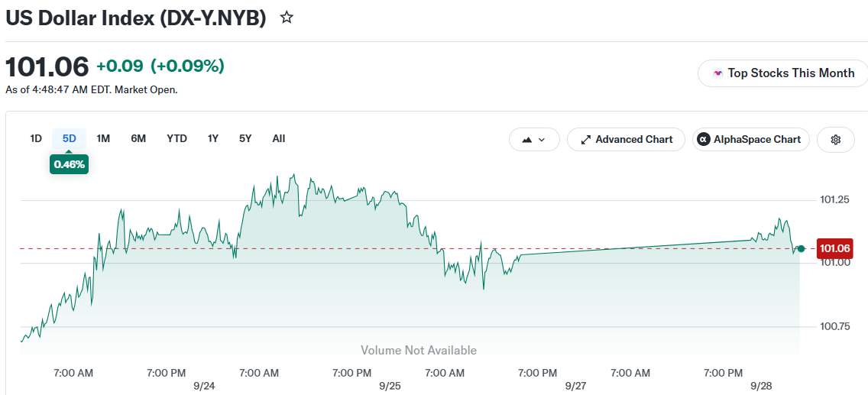Switch chart to 1M range
This screenshot has height=395, width=868.
[x=103, y=139]
